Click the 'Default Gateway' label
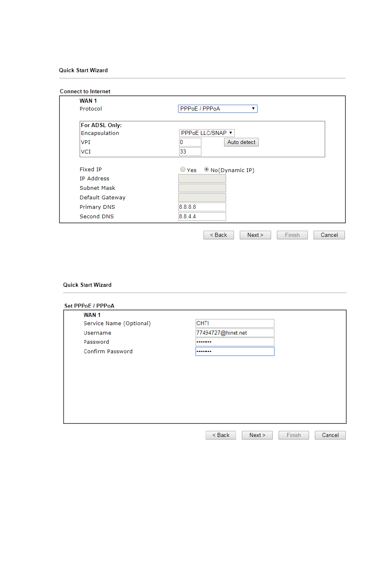Image resolution: width=392 pixels, height=586 pixels. pos(102,197)
